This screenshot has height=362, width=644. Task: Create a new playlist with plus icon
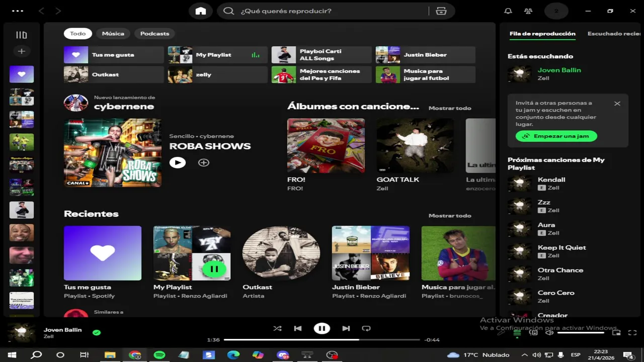coord(21,51)
